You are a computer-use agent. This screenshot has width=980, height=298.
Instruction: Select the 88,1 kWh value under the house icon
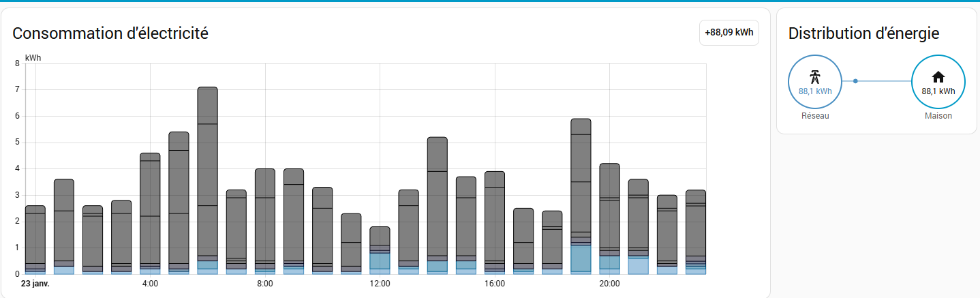click(938, 91)
